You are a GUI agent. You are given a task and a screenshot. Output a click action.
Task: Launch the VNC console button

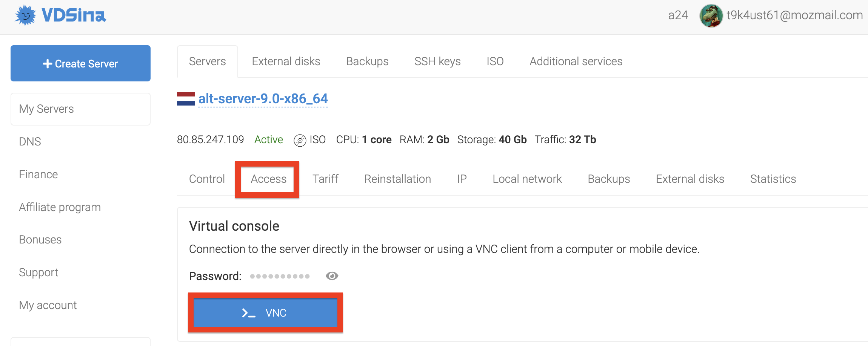[265, 313]
